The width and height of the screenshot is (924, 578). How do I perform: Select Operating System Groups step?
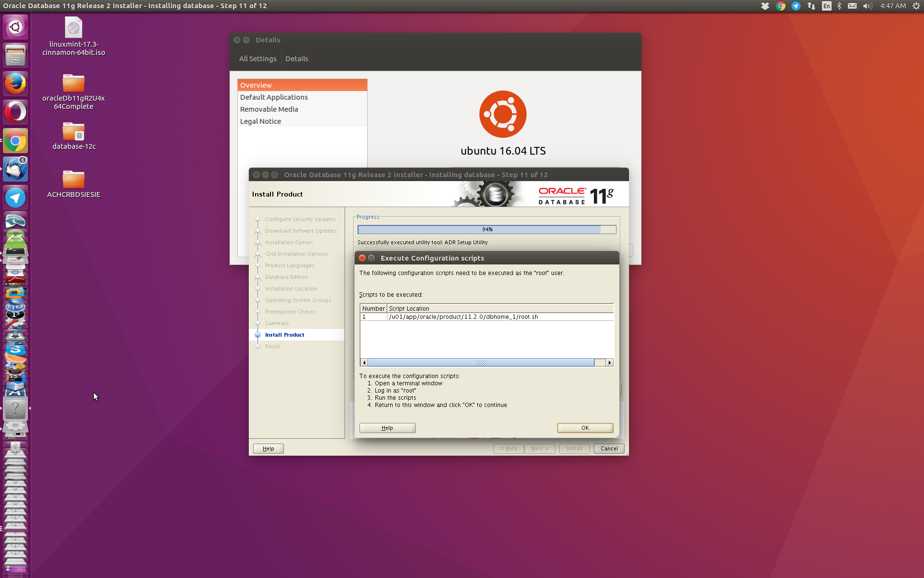[x=298, y=300]
